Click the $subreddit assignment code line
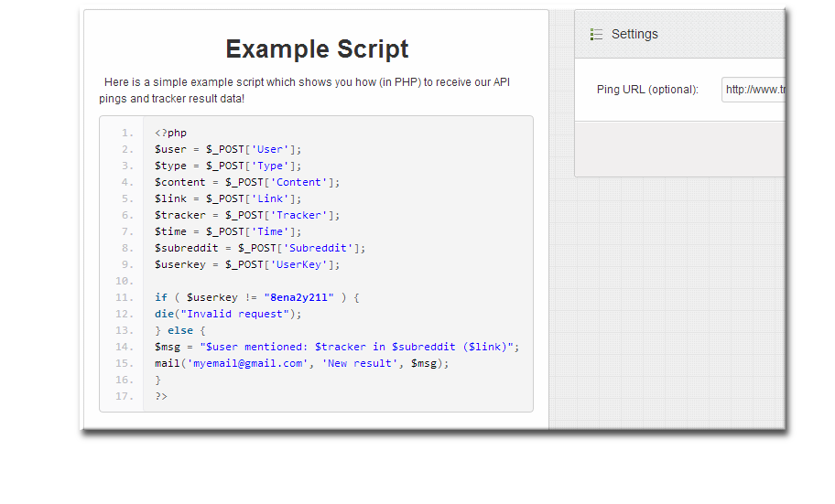This screenshot has height=504, width=835. (x=259, y=248)
